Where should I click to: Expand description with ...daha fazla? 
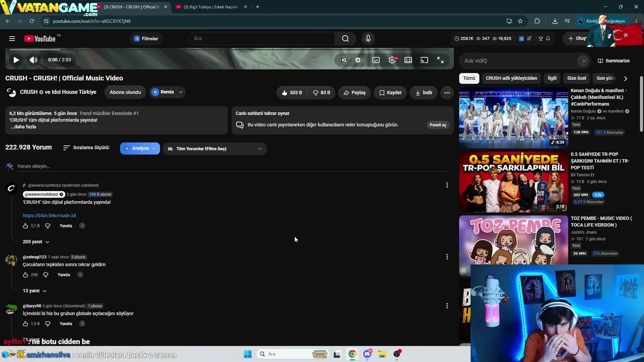click(x=23, y=127)
